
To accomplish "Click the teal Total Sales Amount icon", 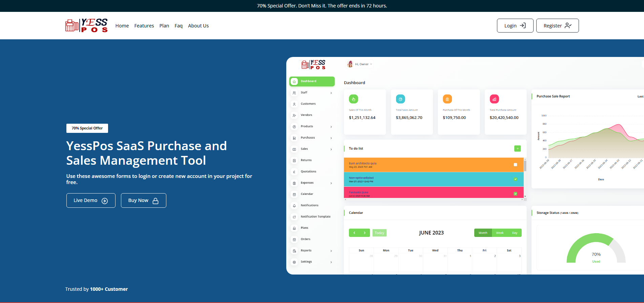I will 400,99.
